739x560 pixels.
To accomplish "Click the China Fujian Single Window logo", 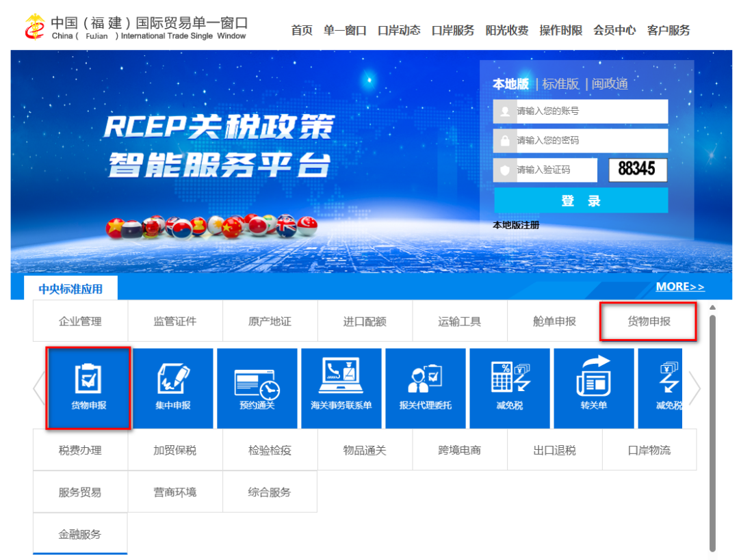I will (x=135, y=27).
